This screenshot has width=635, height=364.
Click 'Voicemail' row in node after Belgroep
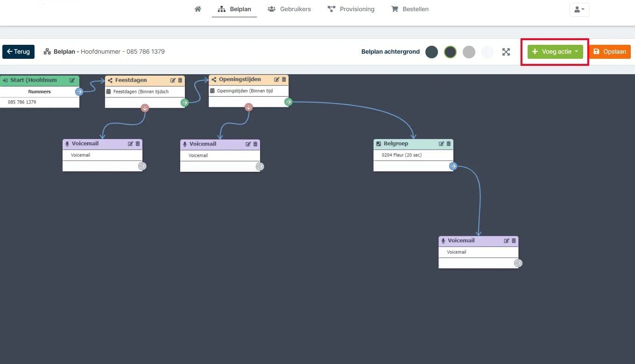[x=478, y=252]
